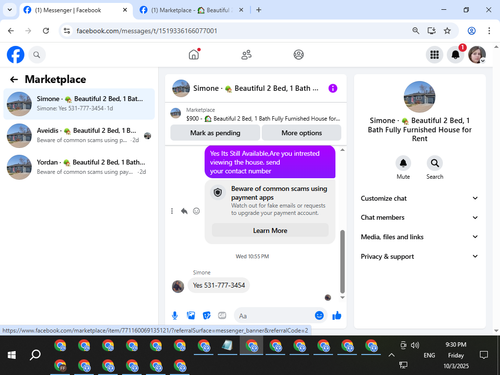Viewport: 500px width, 375px height.
Task: Open the account profile picture menu
Action: coord(477,55)
